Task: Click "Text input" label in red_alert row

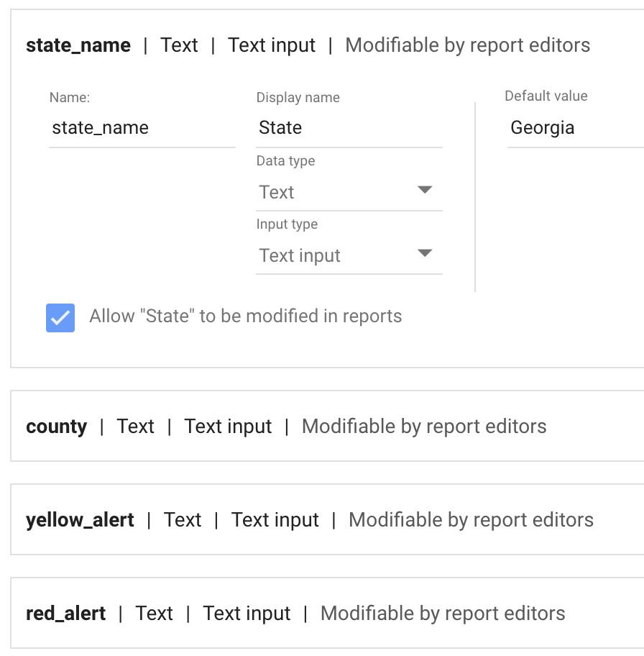Action: [x=247, y=614]
